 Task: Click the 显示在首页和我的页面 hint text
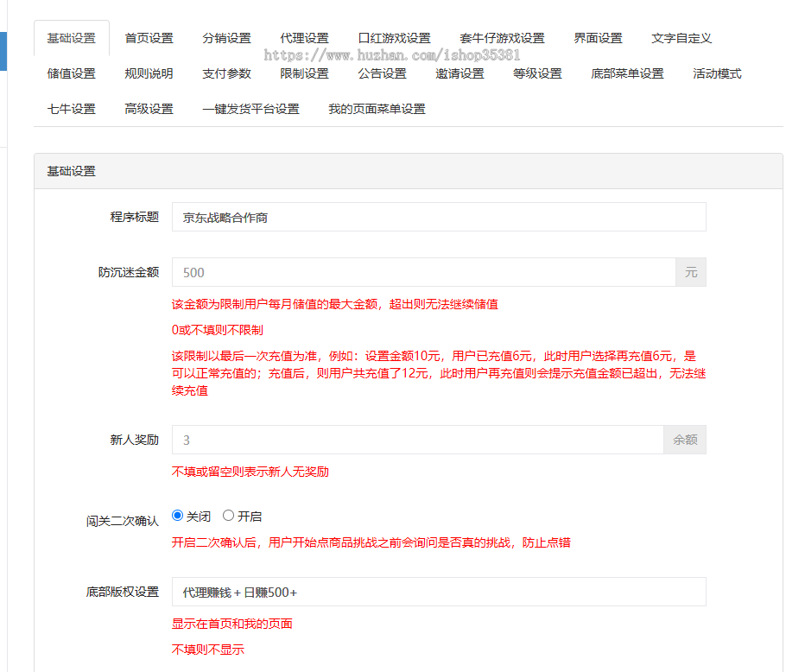(x=231, y=624)
